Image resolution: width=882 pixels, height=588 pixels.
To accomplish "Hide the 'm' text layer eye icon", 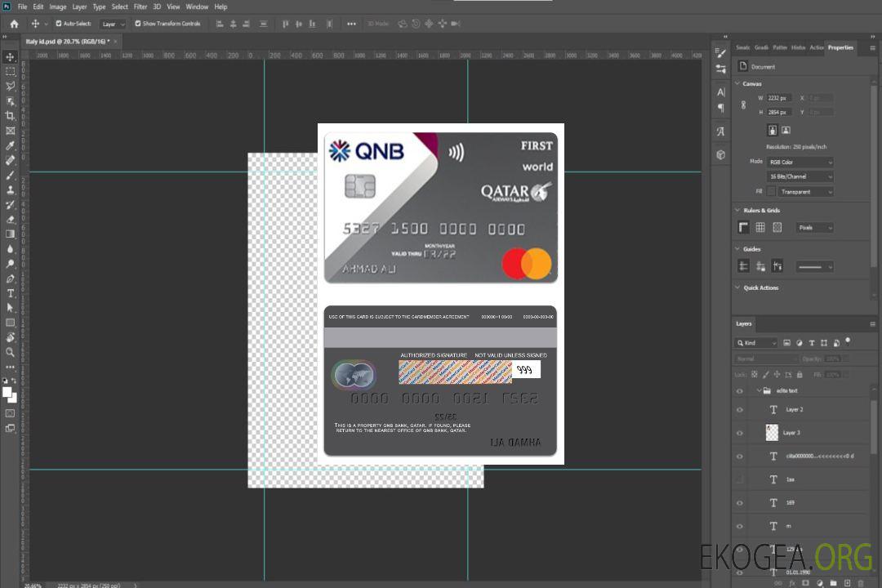I will click(740, 527).
